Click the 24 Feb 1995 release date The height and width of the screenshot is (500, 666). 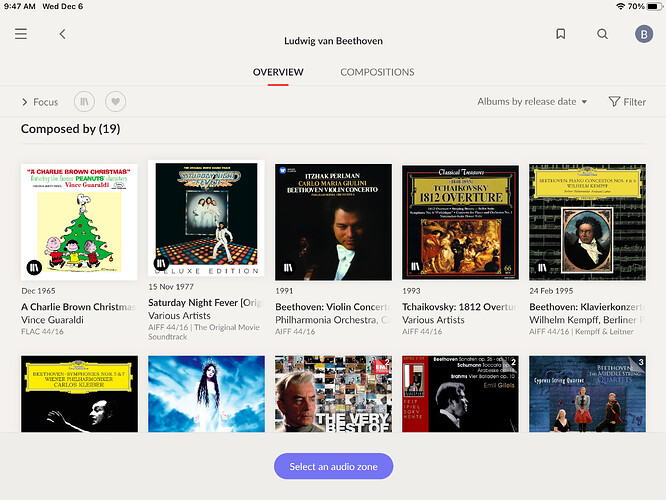(551, 291)
